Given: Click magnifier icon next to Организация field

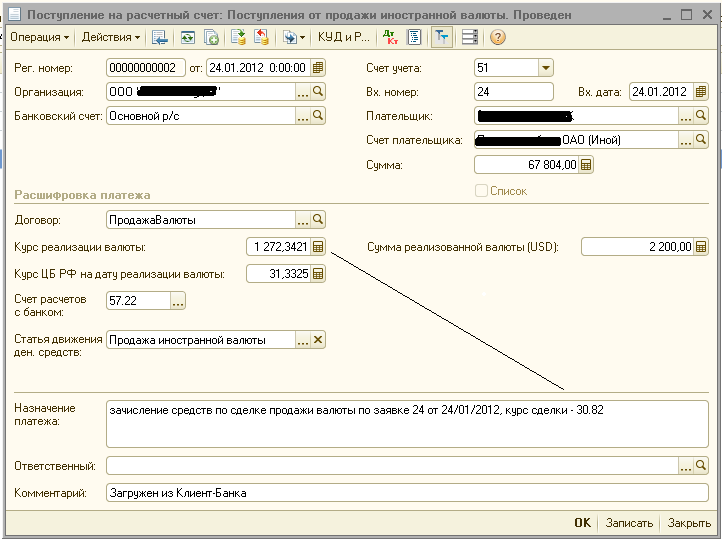Looking at the screenshot, I should (x=318, y=92).
